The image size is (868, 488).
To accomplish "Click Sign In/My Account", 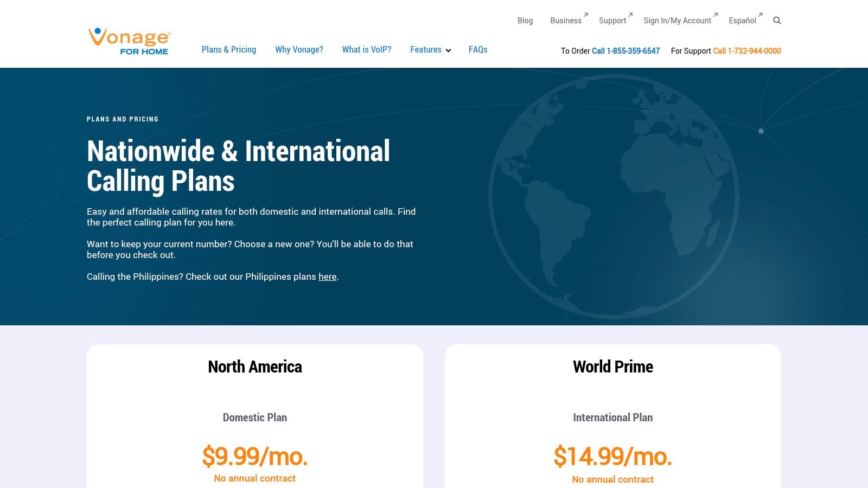I will 677,21.
